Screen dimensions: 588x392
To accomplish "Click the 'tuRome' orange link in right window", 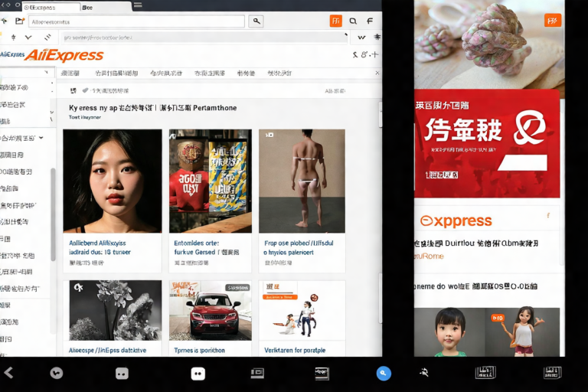I will point(429,256).
